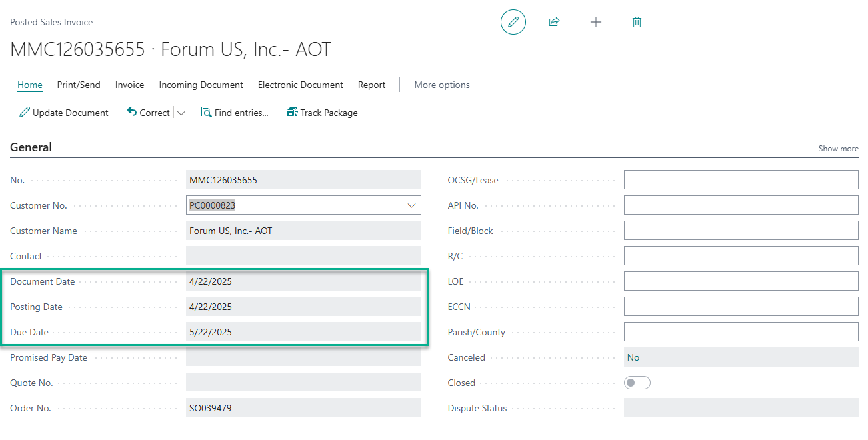Click the empty Dispute Status field
The width and height of the screenshot is (868, 440).
point(741,408)
